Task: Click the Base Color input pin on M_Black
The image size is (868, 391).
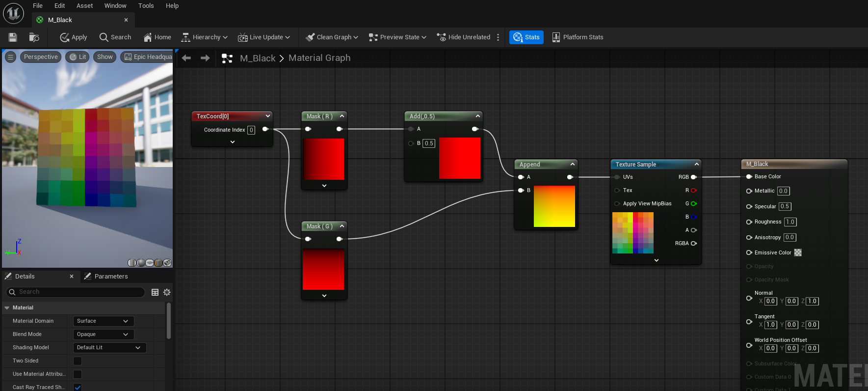Action: 749,176
